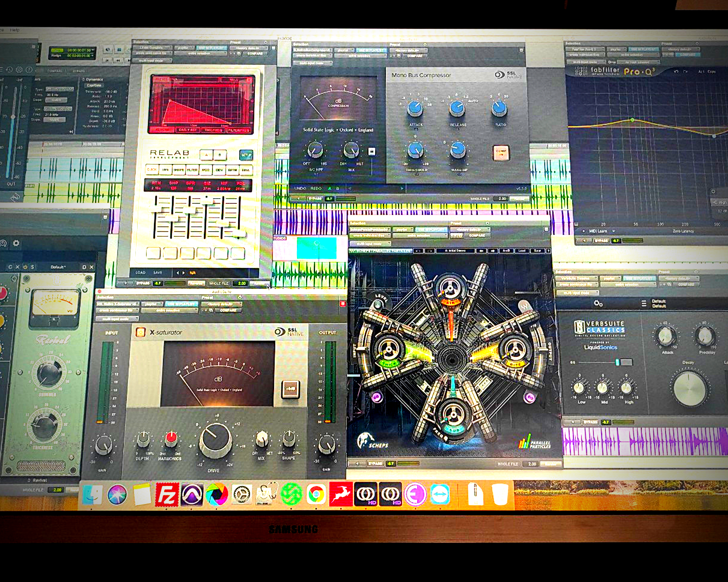Click SAVE in the Relab footer
Viewport: 728px width, 582px height.
(x=158, y=272)
